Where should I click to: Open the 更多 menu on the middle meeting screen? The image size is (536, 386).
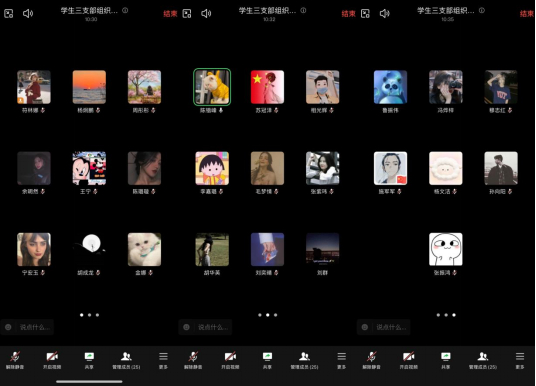[341, 360]
